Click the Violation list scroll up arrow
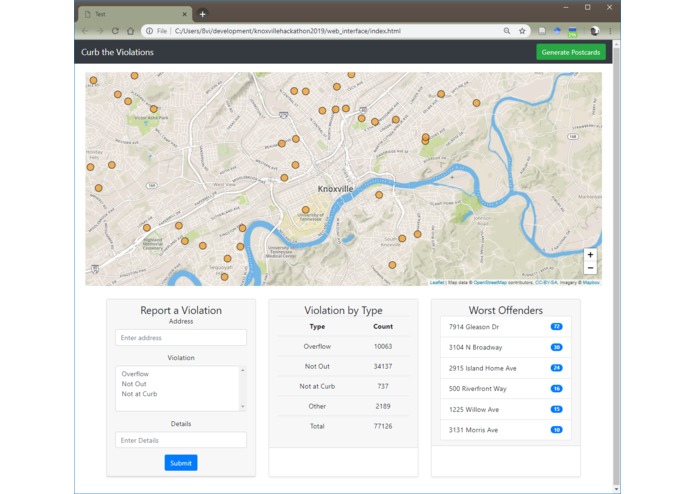Screen dimensions: 695x494 (x=242, y=370)
